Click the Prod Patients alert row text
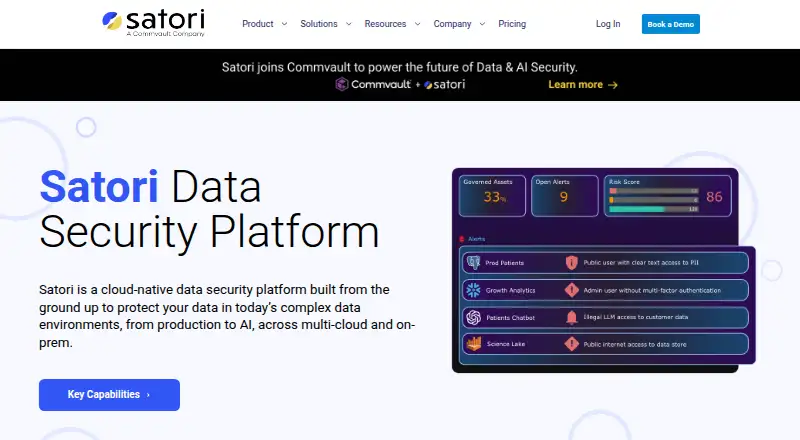 (x=505, y=263)
